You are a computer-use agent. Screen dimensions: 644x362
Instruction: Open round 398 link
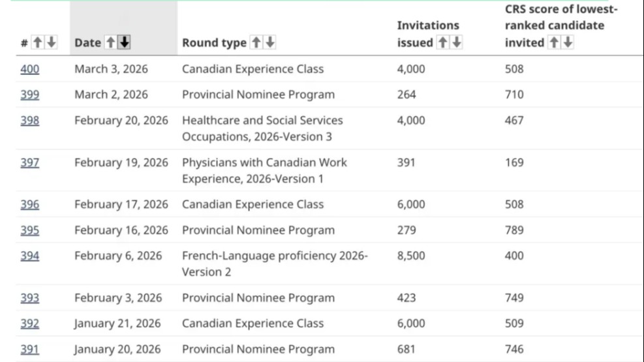[x=29, y=121]
